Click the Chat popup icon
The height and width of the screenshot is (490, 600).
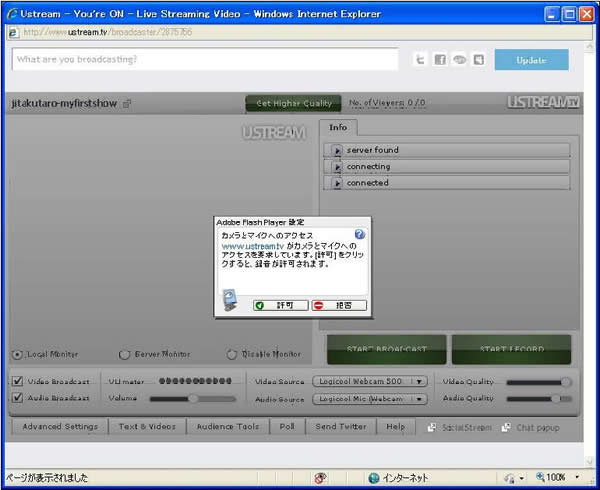pos(506,427)
